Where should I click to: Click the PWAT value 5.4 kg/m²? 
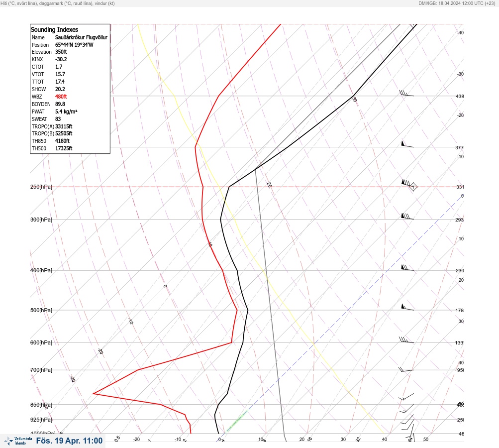click(x=66, y=112)
